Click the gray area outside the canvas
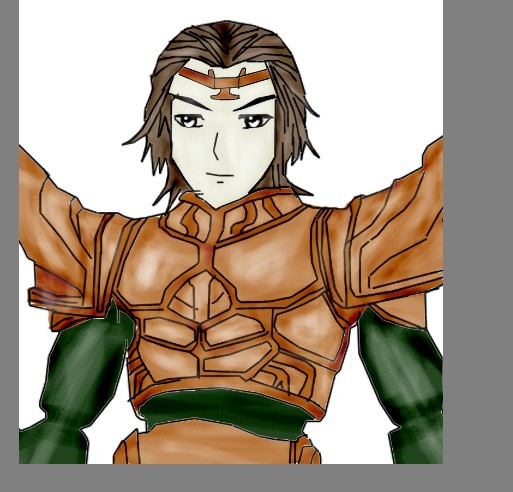Viewport: 513px width, 492px height. pos(478,233)
